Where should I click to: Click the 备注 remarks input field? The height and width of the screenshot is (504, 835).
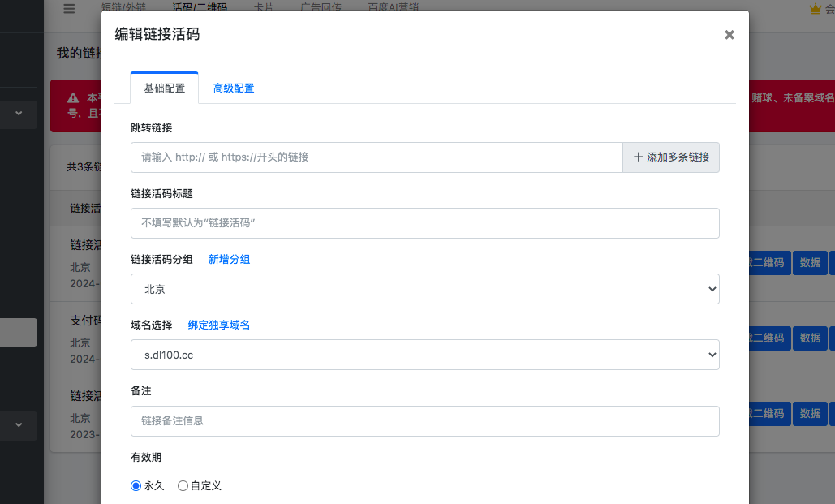tap(424, 421)
